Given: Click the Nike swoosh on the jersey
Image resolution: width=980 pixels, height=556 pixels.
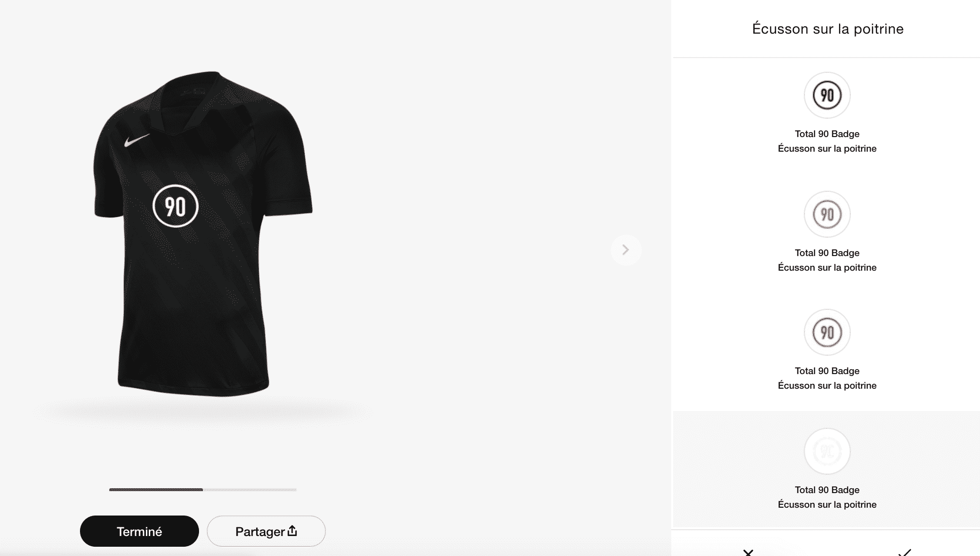Looking at the screenshot, I should coord(137,140).
